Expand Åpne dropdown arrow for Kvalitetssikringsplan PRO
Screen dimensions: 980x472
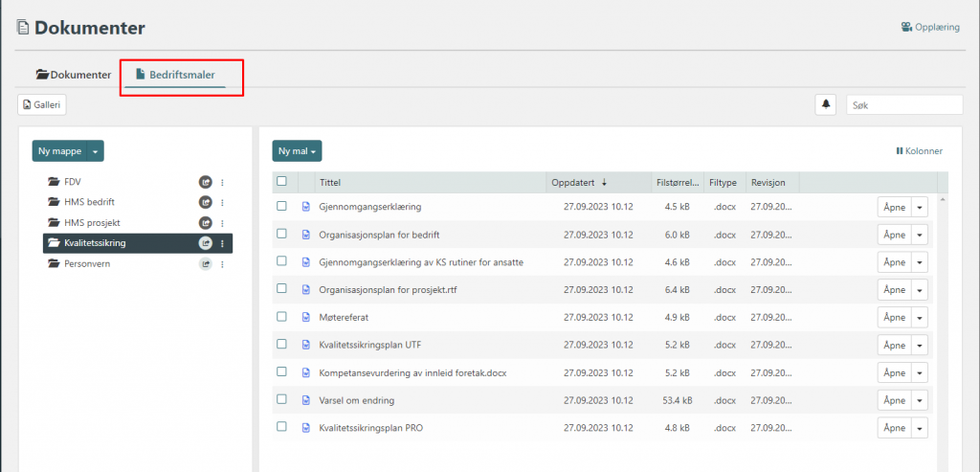click(x=920, y=428)
